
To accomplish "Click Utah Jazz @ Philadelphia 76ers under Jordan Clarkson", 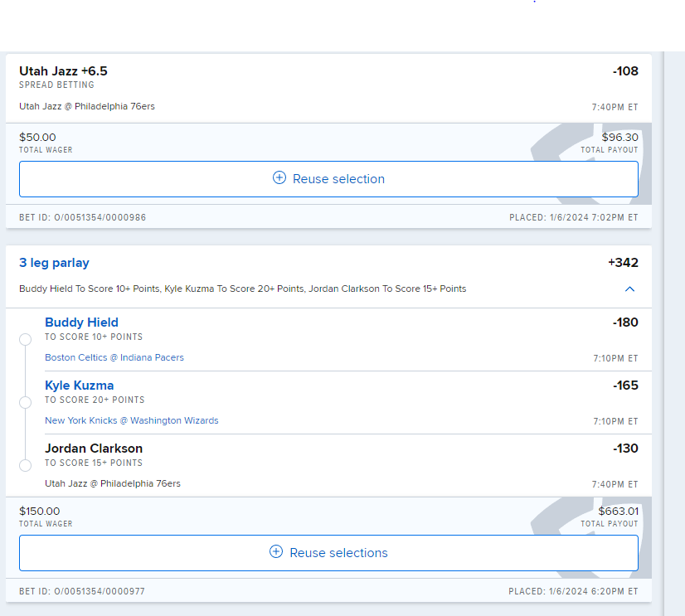I will click(x=113, y=483).
